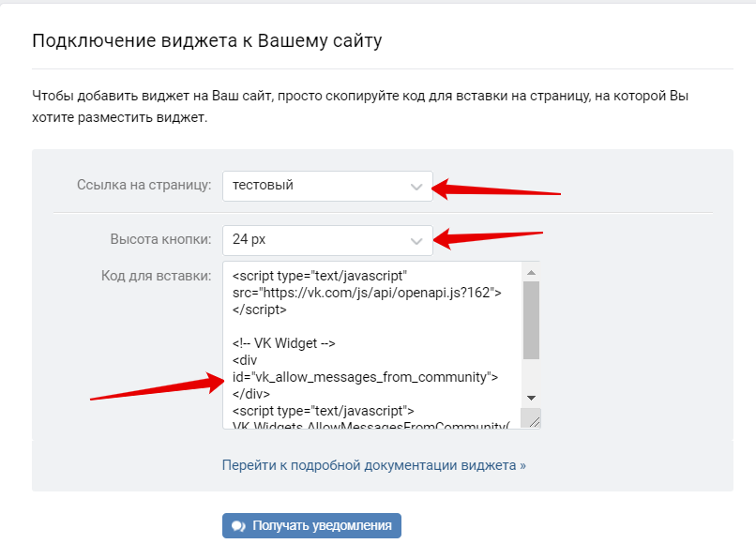Click the 'Подключение виджета к Вашему сайту' heading
Screen dimensions: 756x559
point(207,41)
